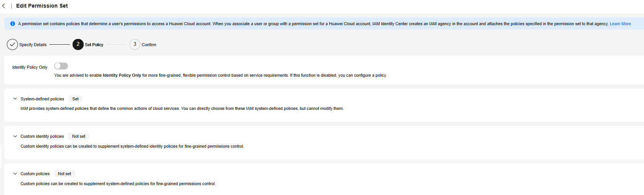Image resolution: width=644 pixels, height=195 pixels.
Task: Click the step 3 Confirm circle
Action: coord(135,45)
